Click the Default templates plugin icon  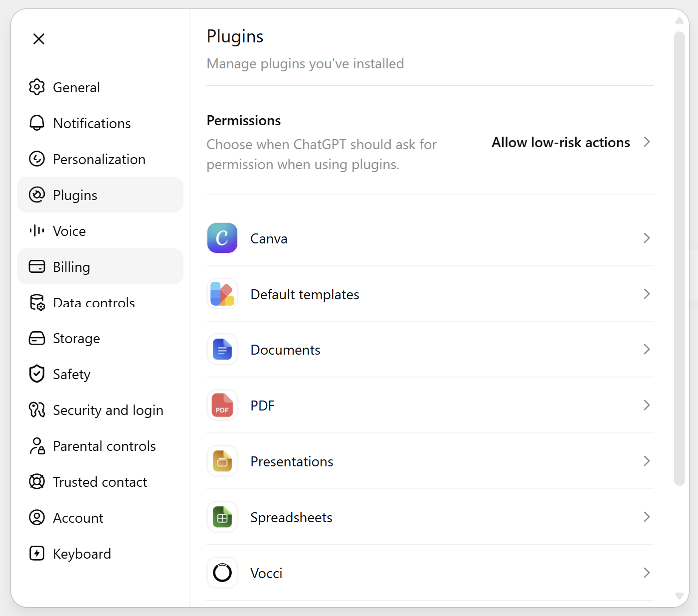click(222, 294)
